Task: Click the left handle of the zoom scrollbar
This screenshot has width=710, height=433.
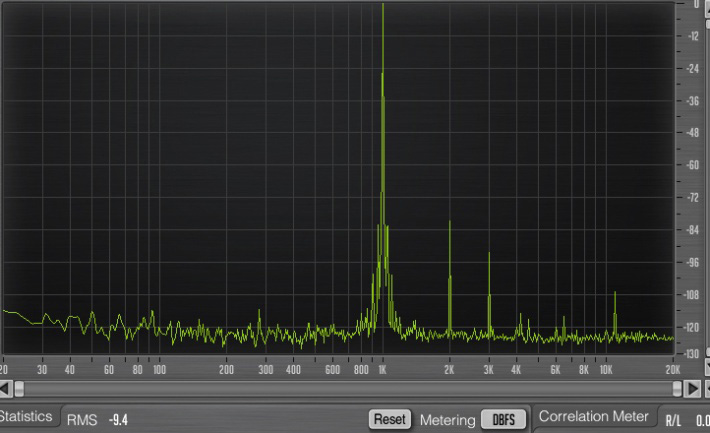Action: pos(19,389)
